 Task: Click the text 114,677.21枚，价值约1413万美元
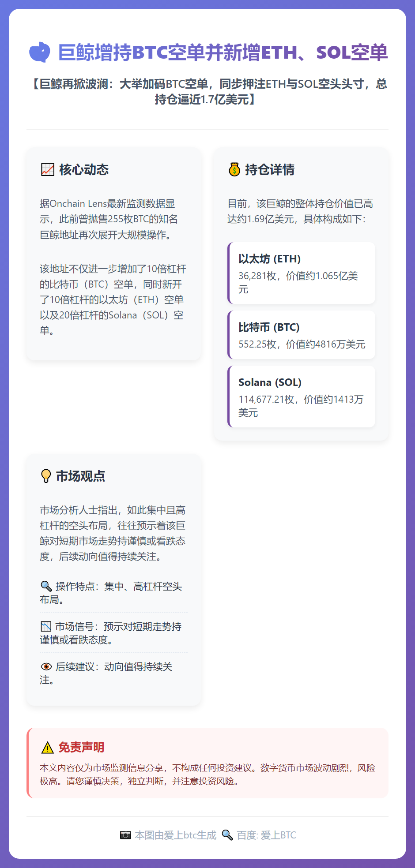(x=301, y=406)
